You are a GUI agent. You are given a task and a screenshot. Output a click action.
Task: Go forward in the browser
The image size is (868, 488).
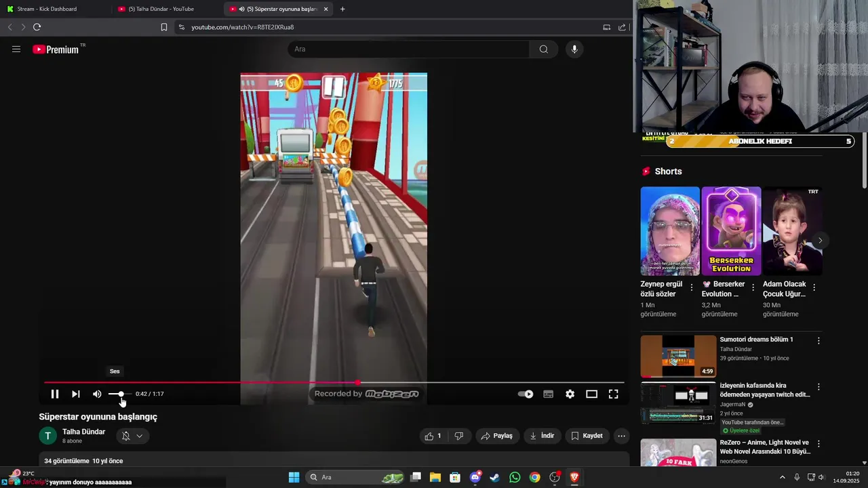(x=23, y=27)
